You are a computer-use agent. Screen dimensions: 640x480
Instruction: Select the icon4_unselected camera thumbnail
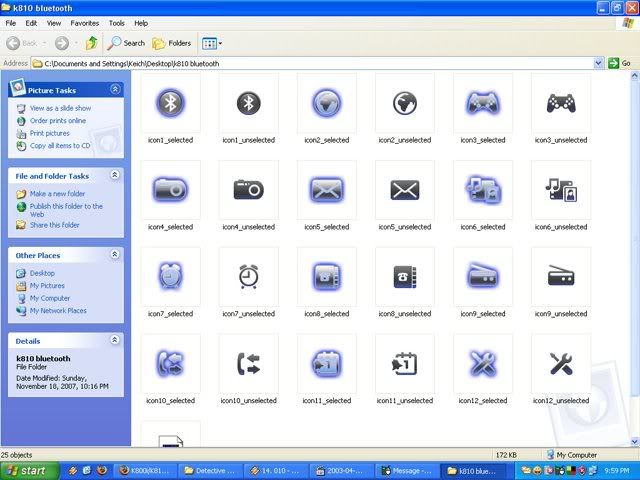[249, 190]
